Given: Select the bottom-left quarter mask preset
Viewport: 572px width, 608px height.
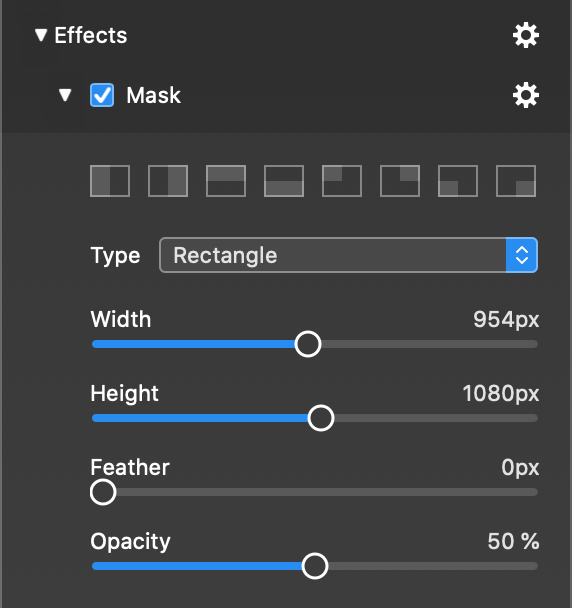Looking at the screenshot, I should pos(458,181).
